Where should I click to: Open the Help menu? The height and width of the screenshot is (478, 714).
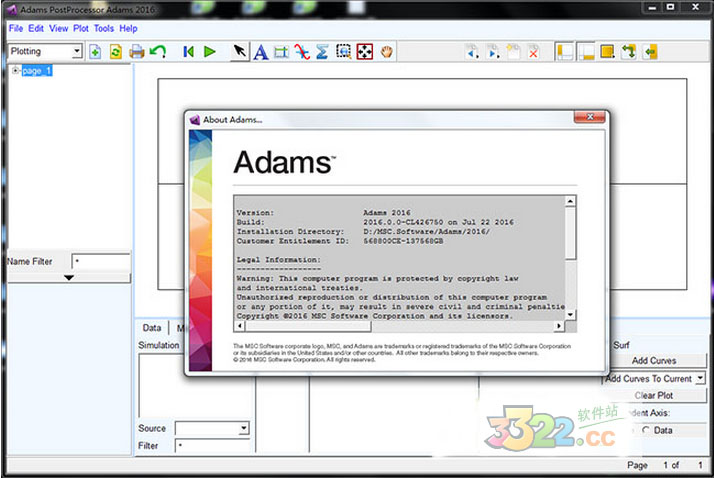point(128,28)
